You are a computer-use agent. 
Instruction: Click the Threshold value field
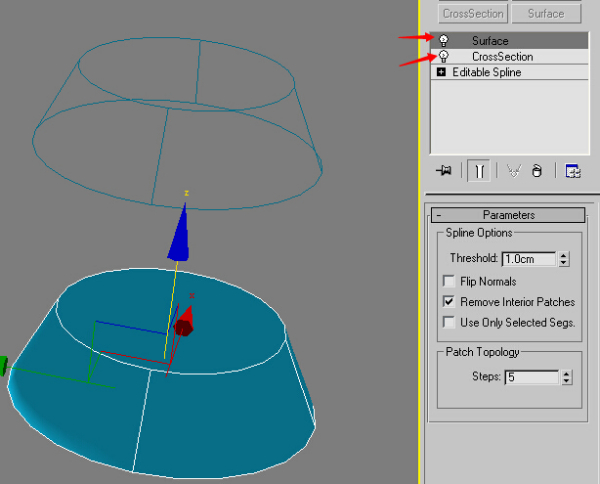point(528,259)
